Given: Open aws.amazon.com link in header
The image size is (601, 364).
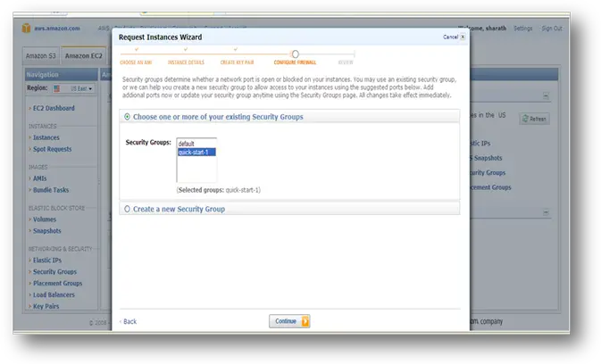Looking at the screenshot, I should point(57,29).
